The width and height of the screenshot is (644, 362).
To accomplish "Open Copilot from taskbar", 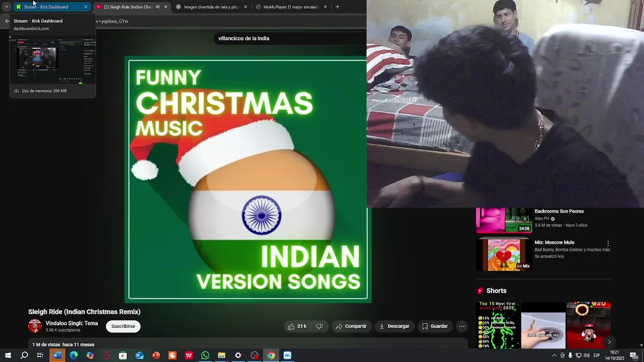I will click(90, 355).
